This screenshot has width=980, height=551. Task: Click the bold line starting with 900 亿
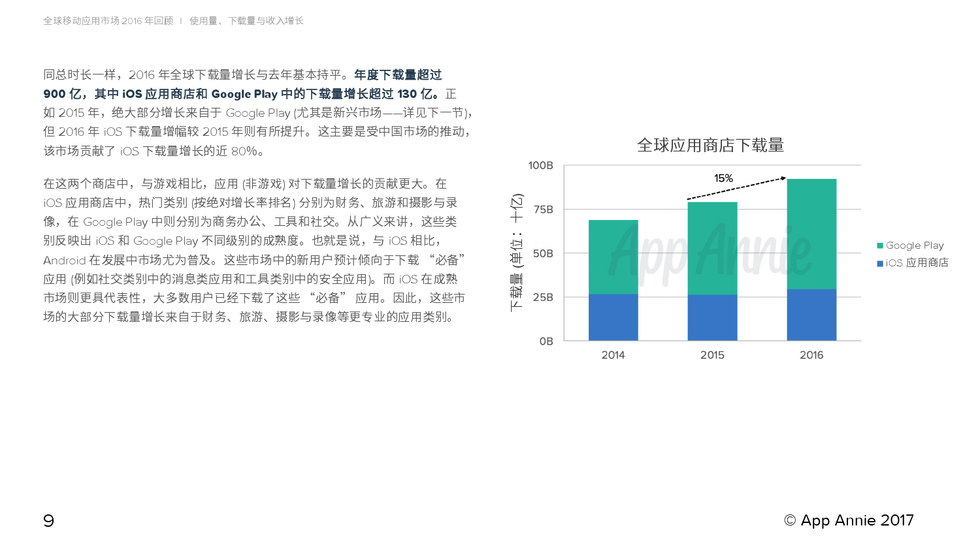coord(242,94)
